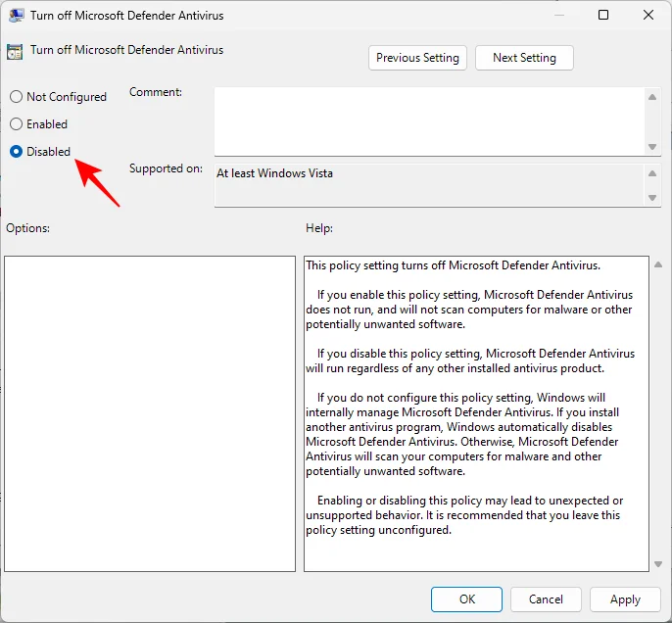Go to Next Setting
Image resolution: width=672 pixels, height=623 pixels.
point(524,58)
